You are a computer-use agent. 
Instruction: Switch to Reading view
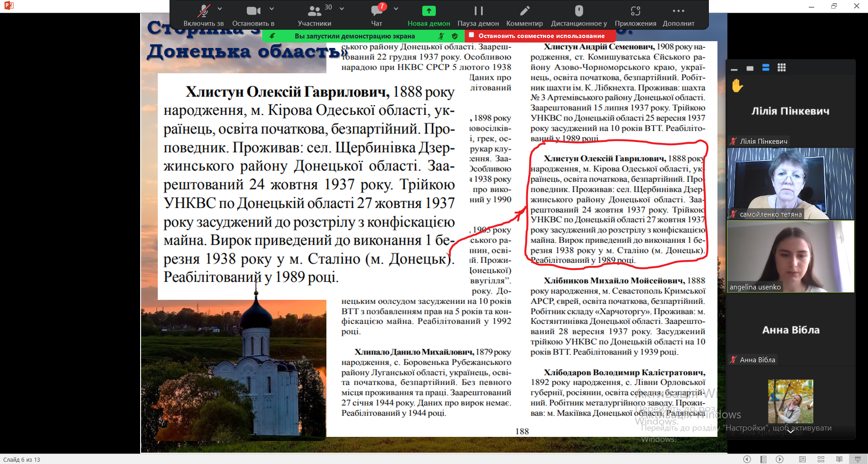click(x=839, y=459)
